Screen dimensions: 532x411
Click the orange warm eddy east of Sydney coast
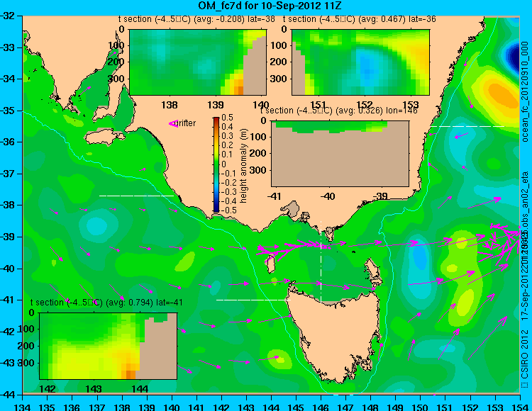point(501,94)
